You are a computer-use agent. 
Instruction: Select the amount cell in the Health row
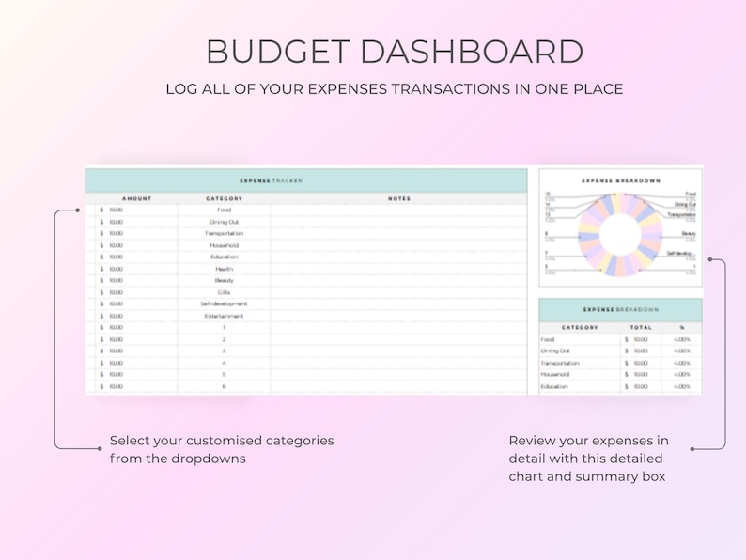point(136,269)
